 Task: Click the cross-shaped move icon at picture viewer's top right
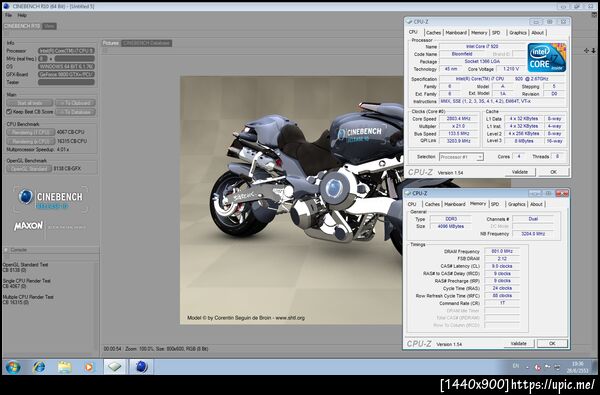click(x=586, y=51)
